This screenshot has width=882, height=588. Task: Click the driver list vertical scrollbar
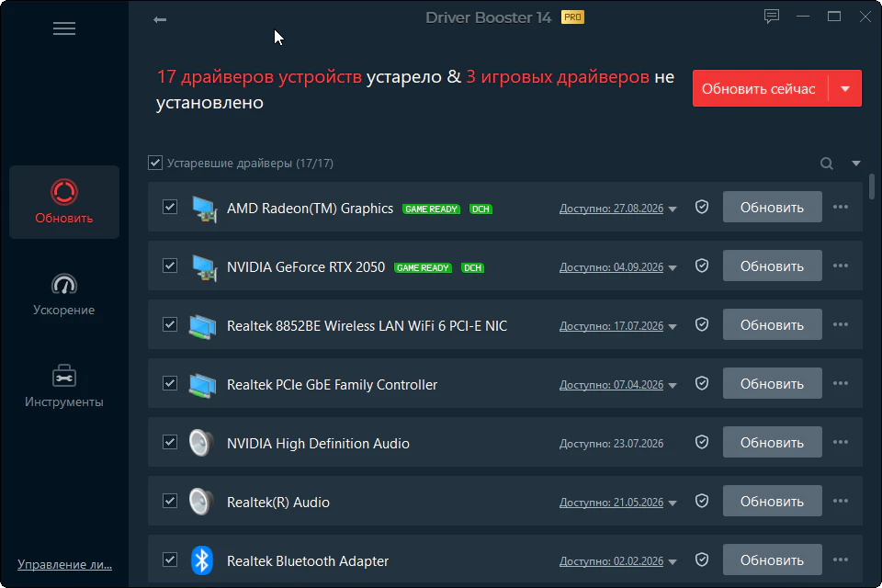pos(871,187)
